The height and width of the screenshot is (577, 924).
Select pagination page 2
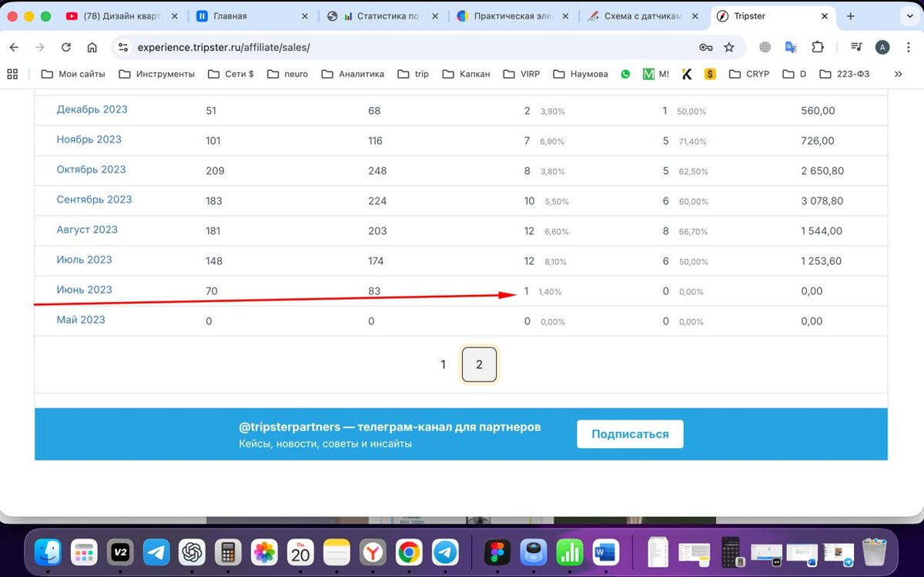tap(479, 364)
